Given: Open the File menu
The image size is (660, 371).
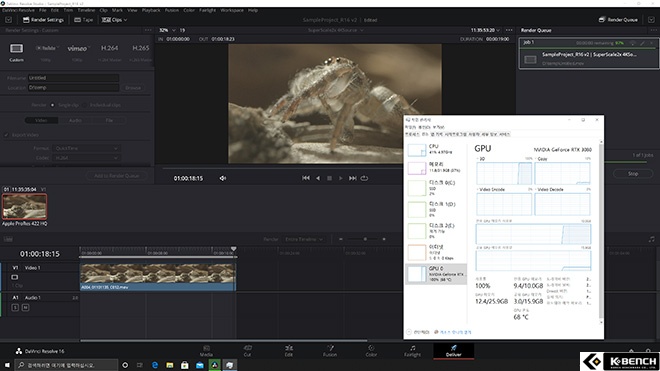Looking at the screenshot, I should 43,10.
